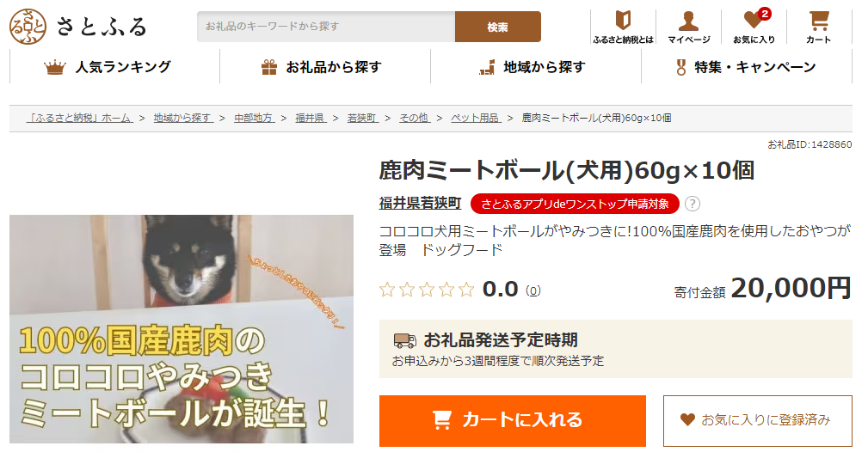868x452 pixels.
Task: Click the question mark help icon
Action: [x=692, y=204]
